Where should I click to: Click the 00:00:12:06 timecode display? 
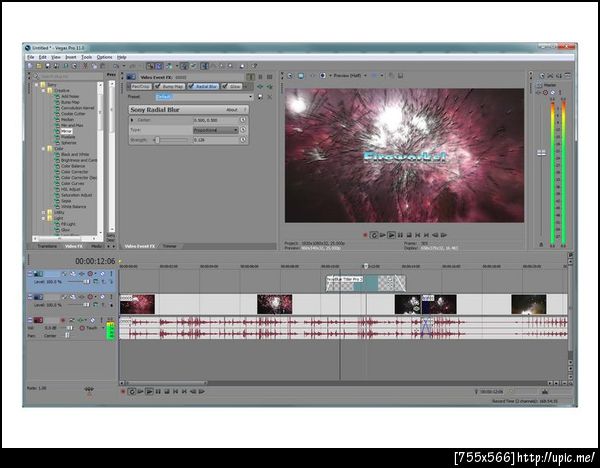click(95, 261)
